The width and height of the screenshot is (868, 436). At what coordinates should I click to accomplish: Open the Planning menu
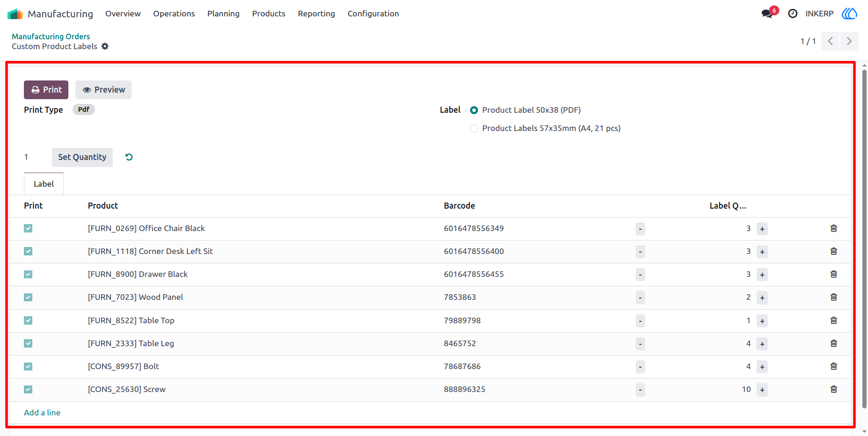(223, 14)
